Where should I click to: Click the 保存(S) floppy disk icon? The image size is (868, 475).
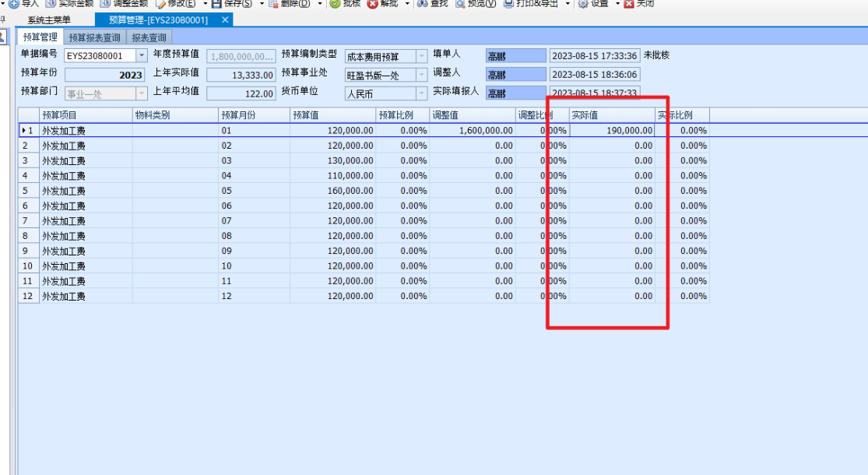coord(216,3)
